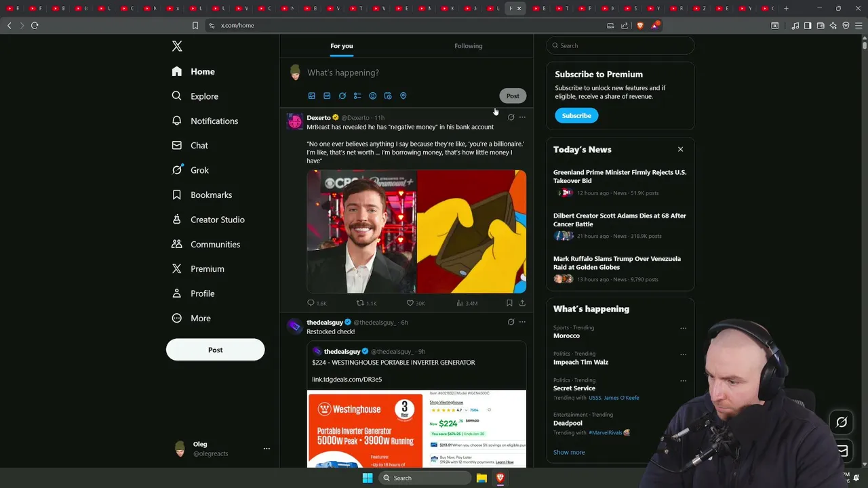Click the x.com/home address bar
Screen dimensions: 868x488
click(x=407, y=25)
